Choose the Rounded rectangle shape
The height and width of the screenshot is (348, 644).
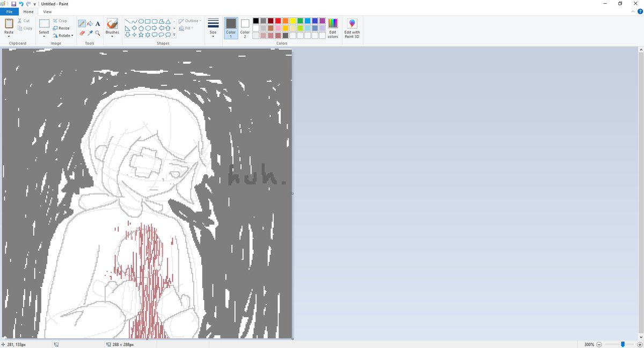(x=155, y=21)
